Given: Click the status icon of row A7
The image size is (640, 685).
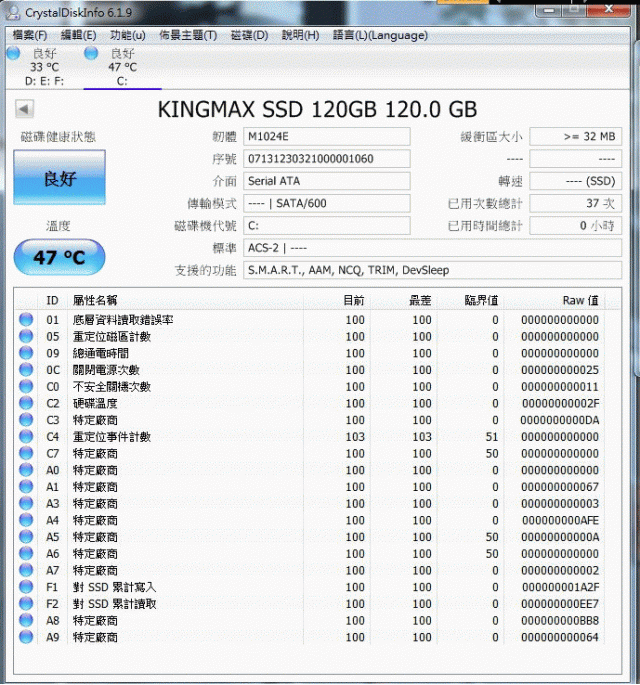Looking at the screenshot, I should 26,570.
